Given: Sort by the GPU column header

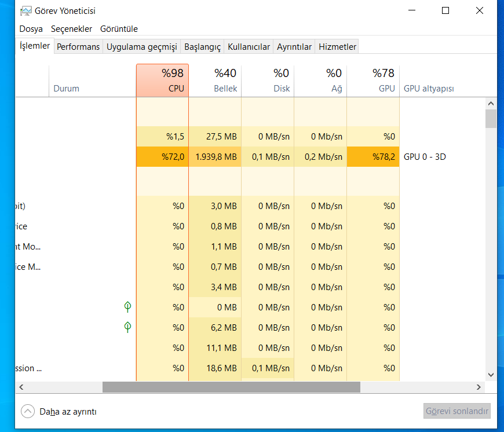Looking at the screenshot, I should click(x=373, y=80).
